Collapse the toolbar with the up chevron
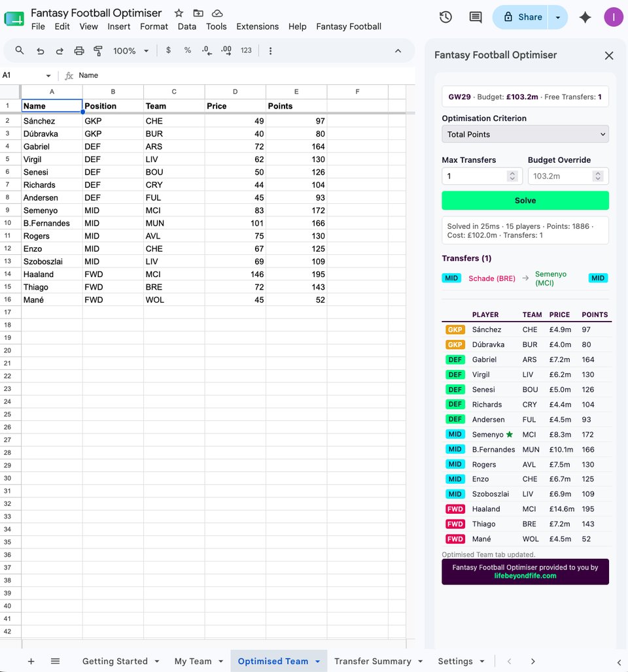The height and width of the screenshot is (672, 628). [398, 51]
